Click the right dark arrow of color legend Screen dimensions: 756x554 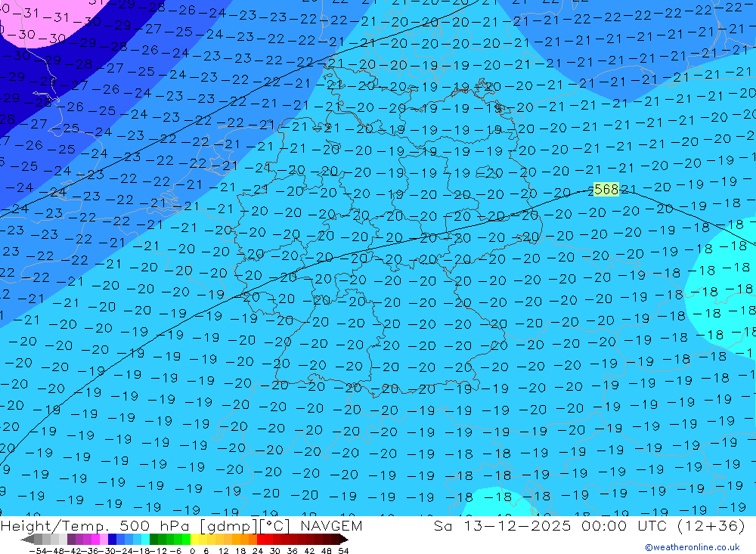coord(344,540)
